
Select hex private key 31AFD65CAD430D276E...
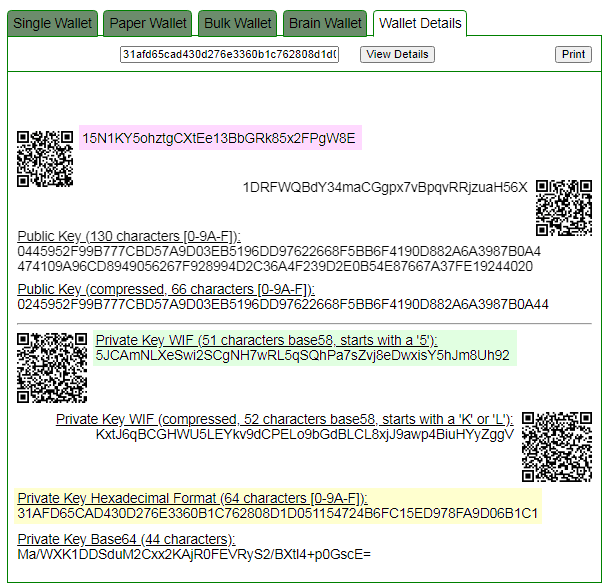[x=277, y=514]
